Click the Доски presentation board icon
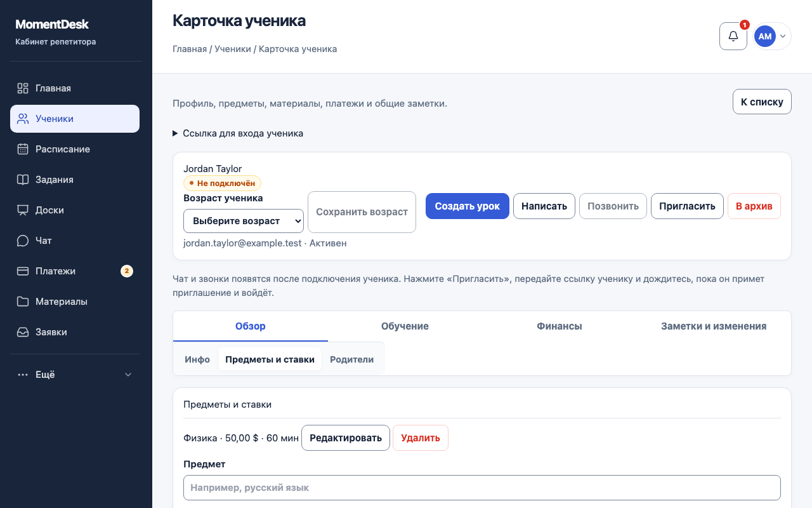The width and height of the screenshot is (812, 508). tap(23, 210)
